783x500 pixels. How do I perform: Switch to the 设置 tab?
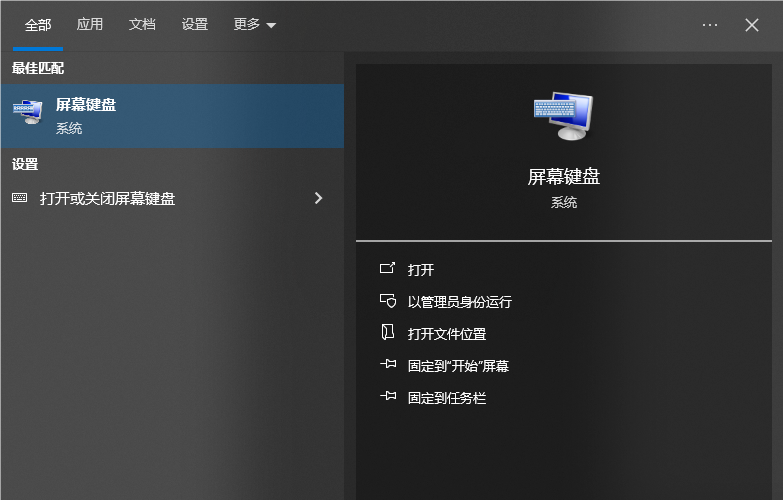click(x=195, y=24)
